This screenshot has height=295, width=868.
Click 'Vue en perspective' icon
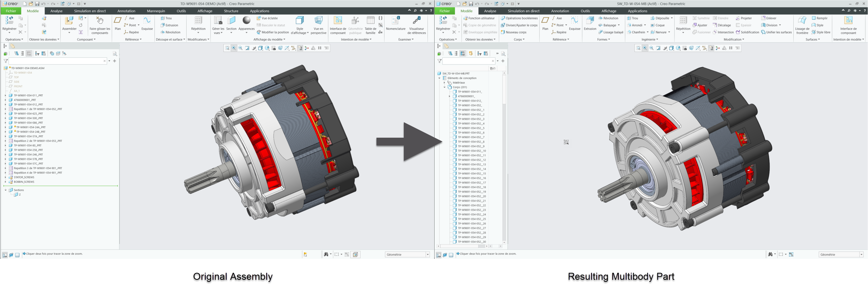click(318, 21)
